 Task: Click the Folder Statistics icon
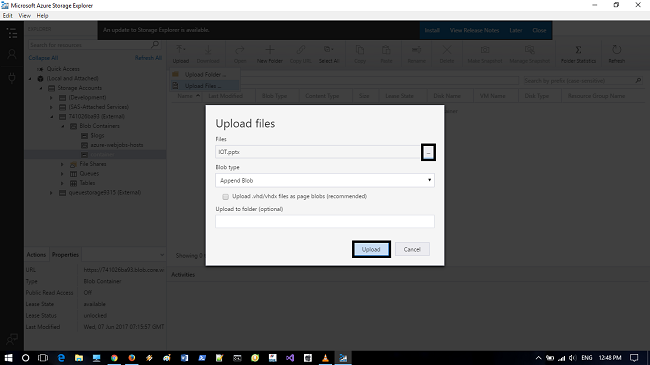click(x=578, y=50)
